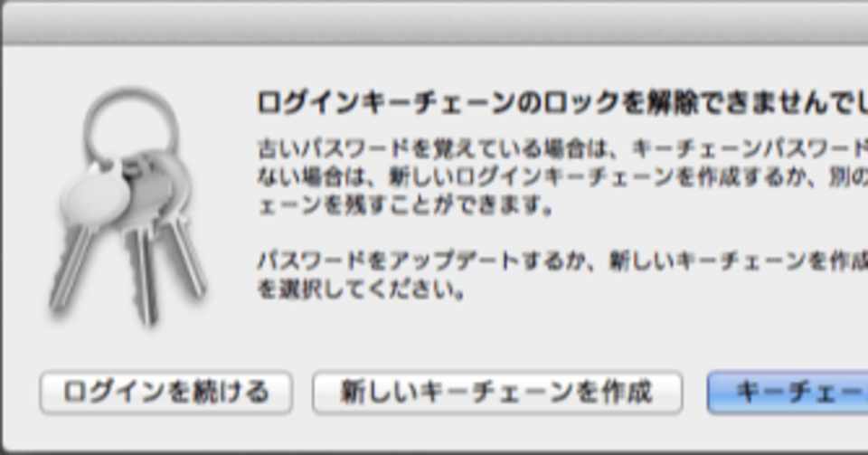Click the 新しいキーチェーンを作成 button
868x455 pixels.
point(497,393)
